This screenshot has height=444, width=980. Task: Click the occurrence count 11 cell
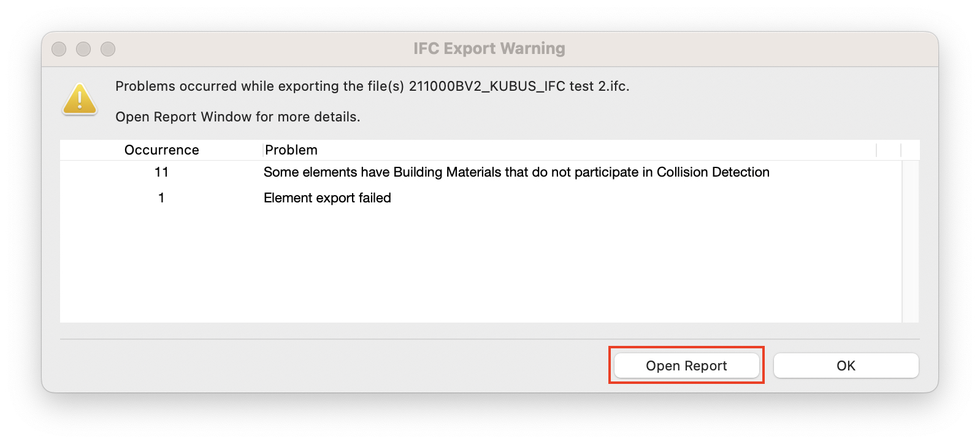pos(161,172)
